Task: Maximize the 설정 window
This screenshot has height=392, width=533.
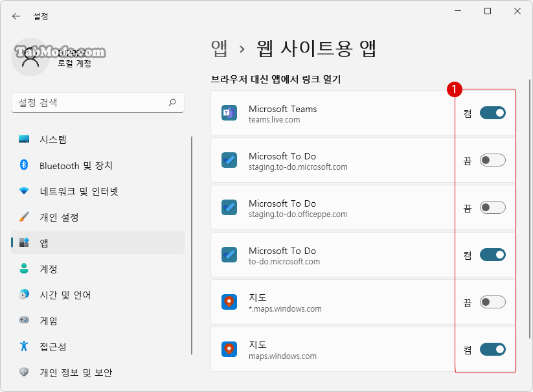Action: coord(488,11)
